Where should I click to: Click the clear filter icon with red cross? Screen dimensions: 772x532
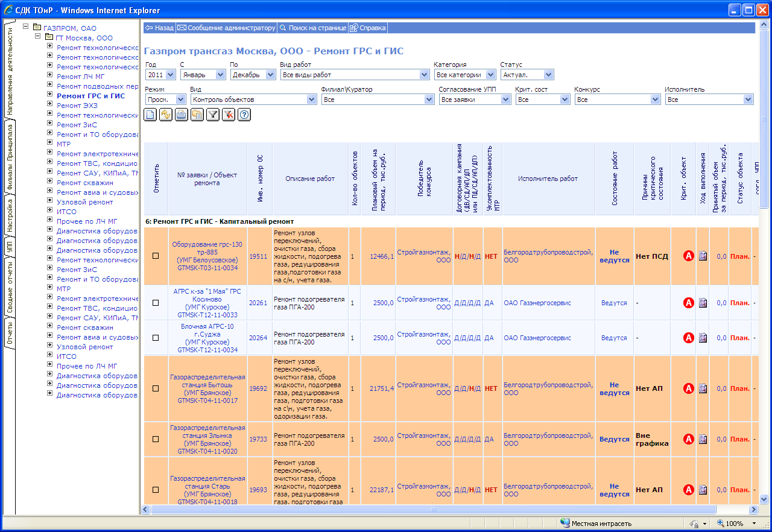[x=229, y=115]
